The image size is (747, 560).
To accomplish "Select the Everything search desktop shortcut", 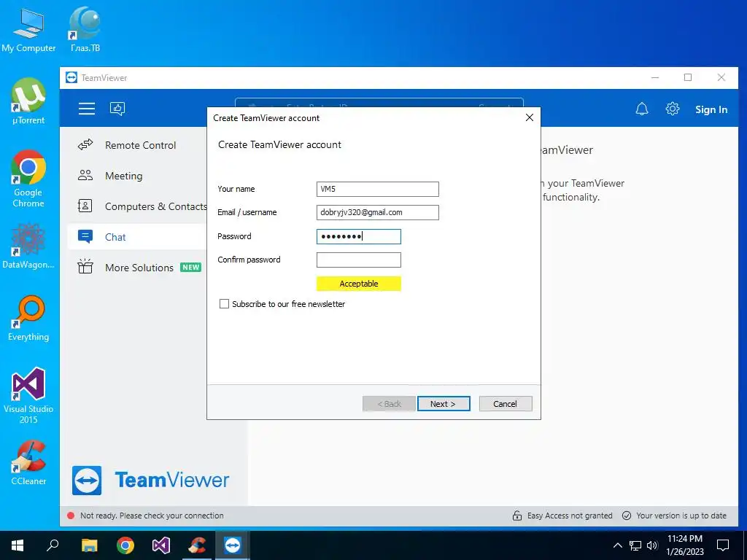I will pyautogui.click(x=28, y=318).
